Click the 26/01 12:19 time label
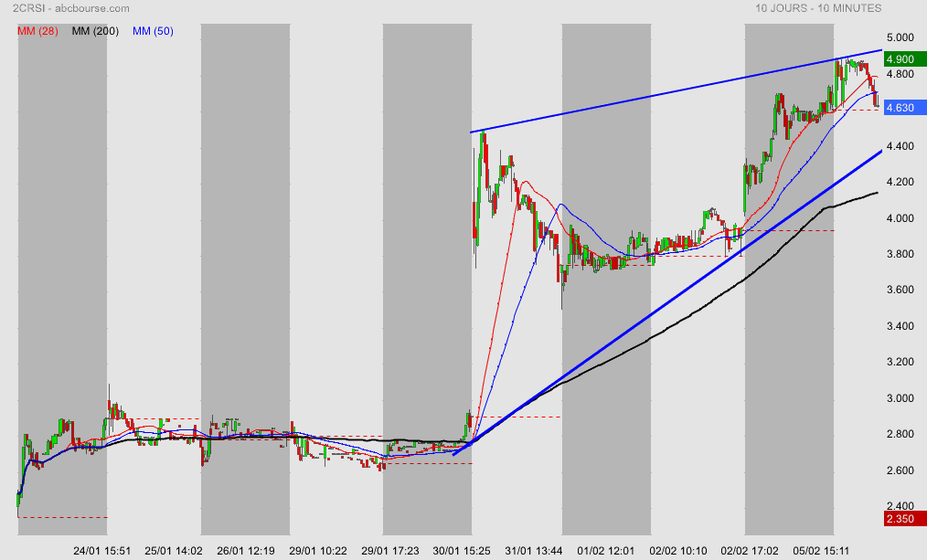The width and height of the screenshot is (927, 560). (x=246, y=551)
